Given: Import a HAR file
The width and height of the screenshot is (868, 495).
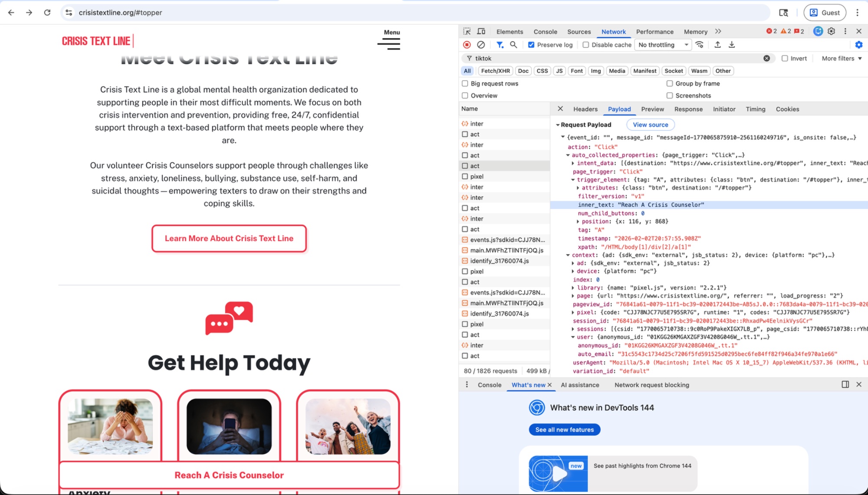Looking at the screenshot, I should (x=718, y=45).
